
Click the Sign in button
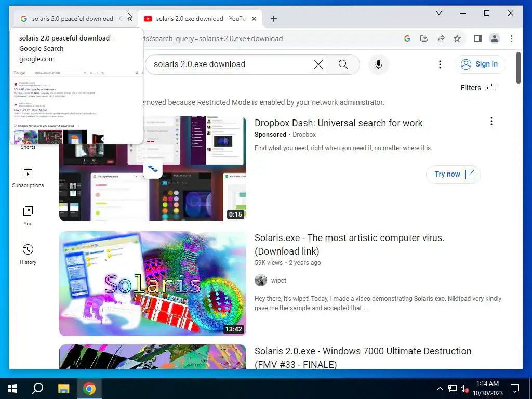coord(480,64)
